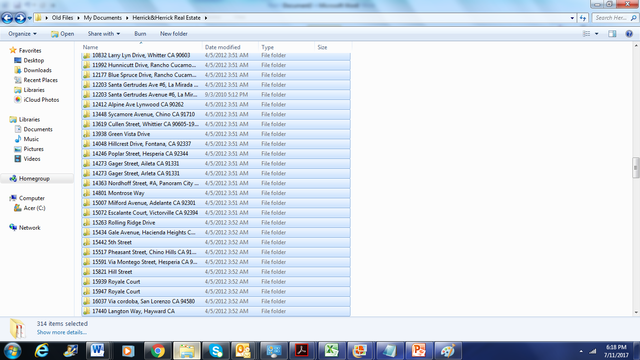This screenshot has height=360, width=640.
Task: Click the My Documents breadcrumb
Action: (x=103, y=18)
